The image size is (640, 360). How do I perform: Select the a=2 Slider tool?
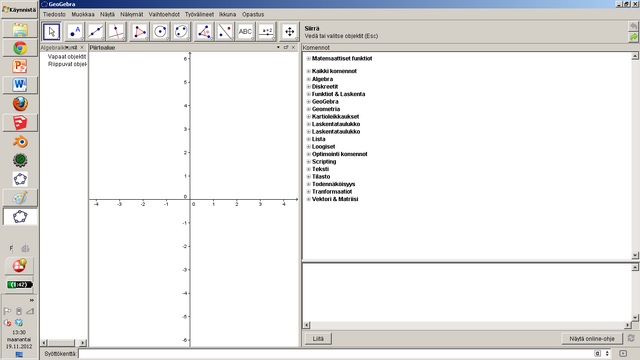(266, 32)
